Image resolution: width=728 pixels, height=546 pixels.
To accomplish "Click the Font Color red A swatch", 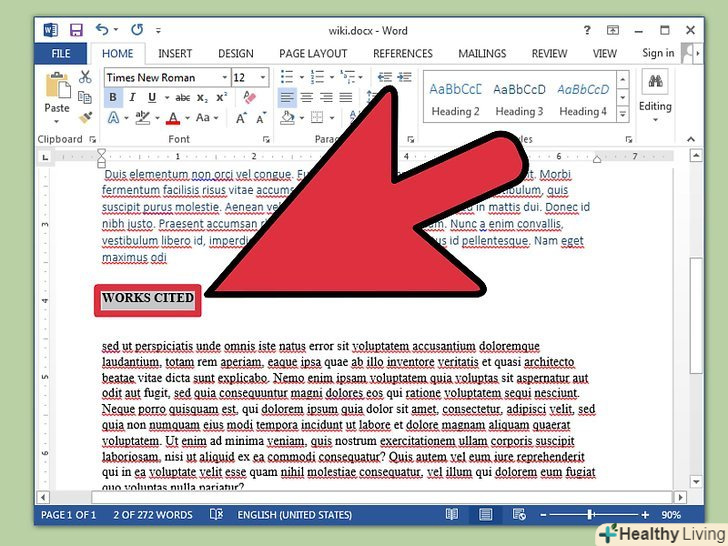I will pyautogui.click(x=173, y=118).
